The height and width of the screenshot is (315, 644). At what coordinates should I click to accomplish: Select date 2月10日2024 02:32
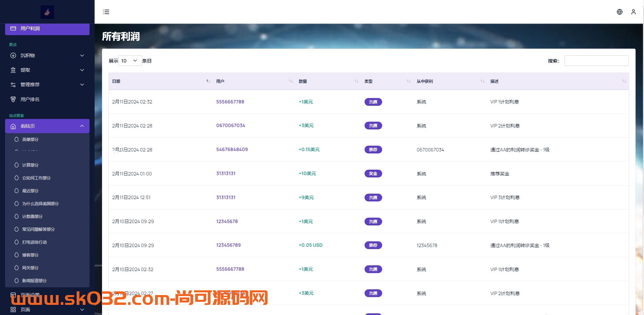[x=133, y=269]
